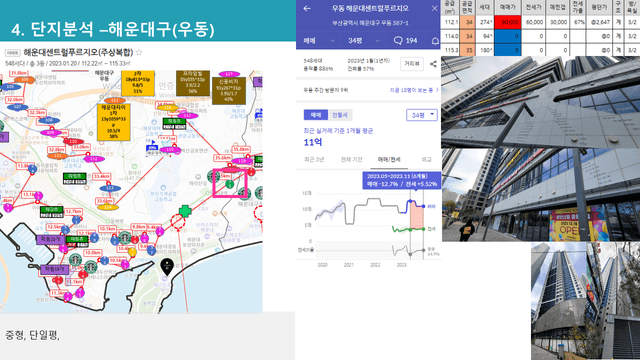This screenshot has height=360, width=640.
Task: Click the blue 113 oval marker
Action: [x=110, y=188]
